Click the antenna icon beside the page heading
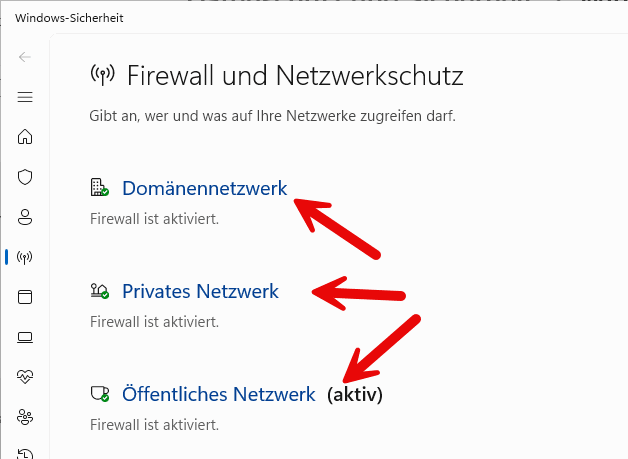628x459 pixels. tap(102, 74)
